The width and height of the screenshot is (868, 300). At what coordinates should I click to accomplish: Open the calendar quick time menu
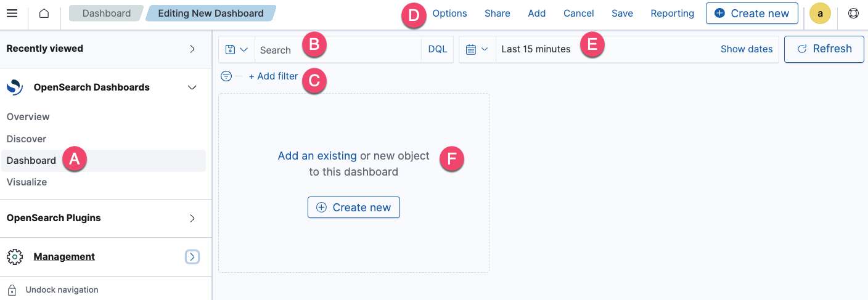tap(477, 49)
